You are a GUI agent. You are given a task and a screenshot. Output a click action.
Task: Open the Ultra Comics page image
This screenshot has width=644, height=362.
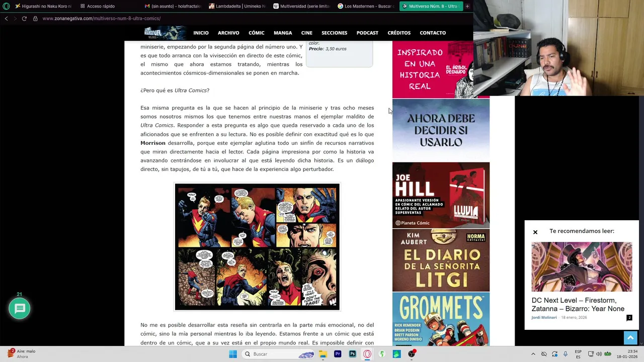click(257, 247)
